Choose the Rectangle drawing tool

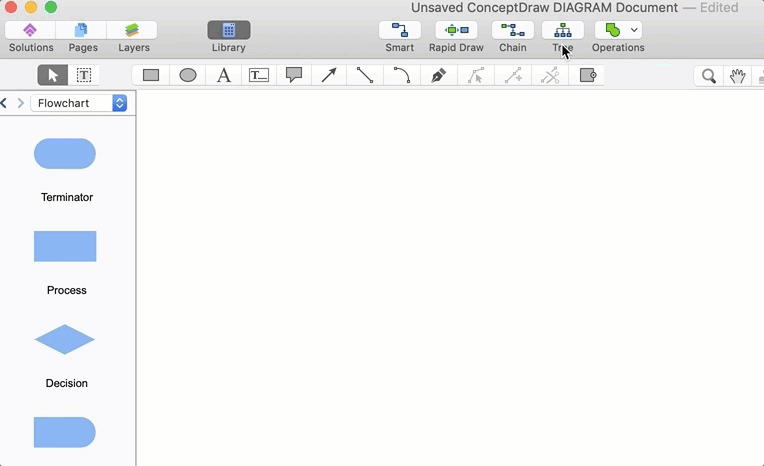coord(151,76)
